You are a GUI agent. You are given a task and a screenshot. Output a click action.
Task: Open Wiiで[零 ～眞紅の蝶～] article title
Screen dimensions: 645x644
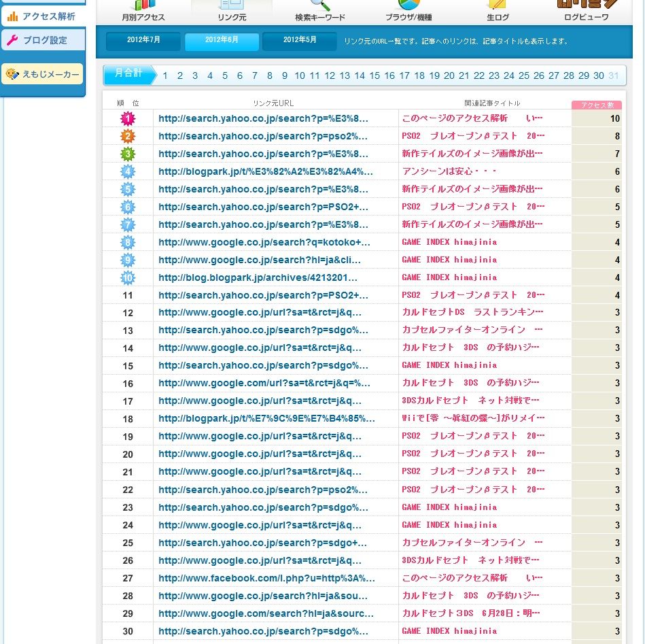[x=473, y=418]
